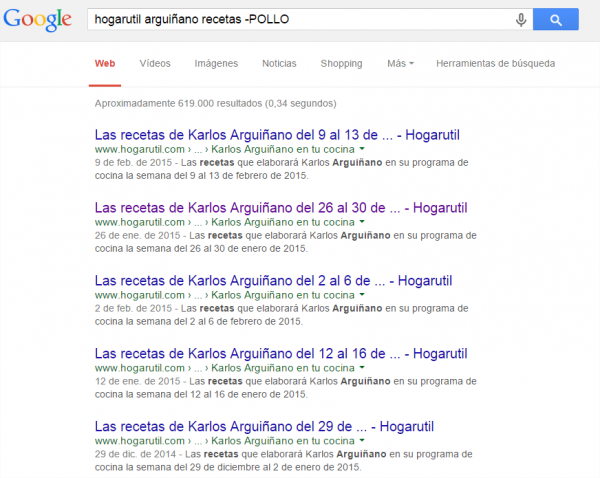Expand the arrow next to fifth result's URL
This screenshot has height=478, width=600.
[x=362, y=441]
